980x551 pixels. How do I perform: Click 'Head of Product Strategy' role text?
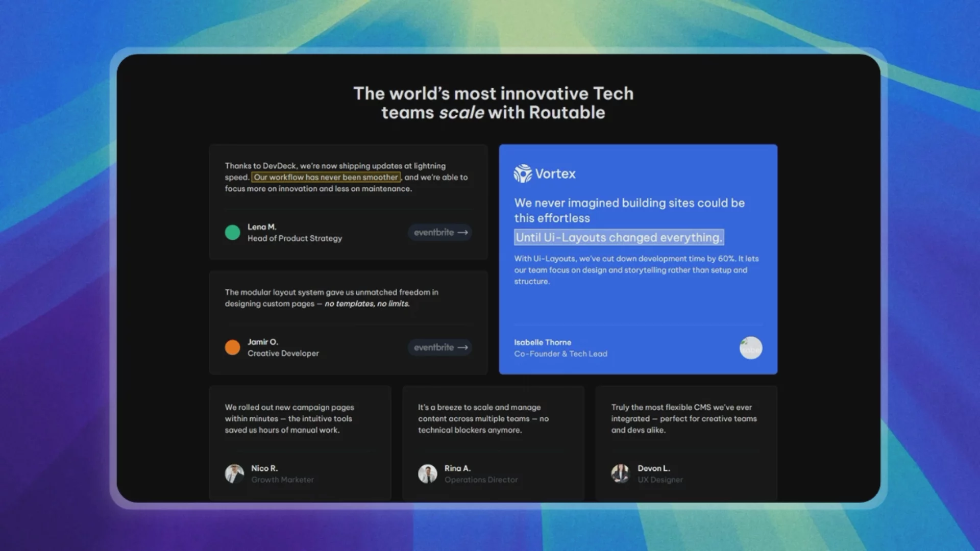pos(295,238)
